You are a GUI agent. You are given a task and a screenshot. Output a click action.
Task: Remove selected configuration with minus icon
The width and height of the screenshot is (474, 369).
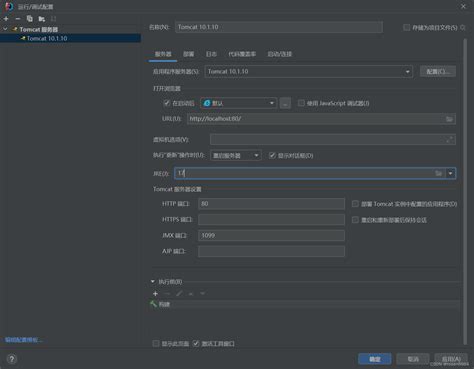[x=18, y=19]
